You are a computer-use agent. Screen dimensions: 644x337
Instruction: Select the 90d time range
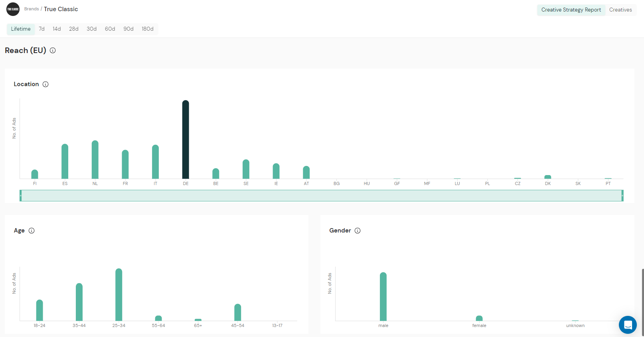(128, 29)
